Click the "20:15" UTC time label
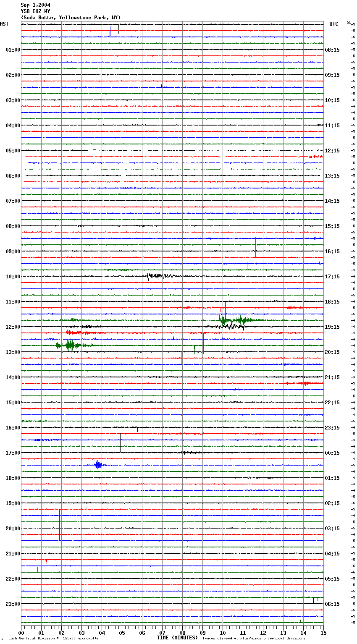The image size is (357, 644). point(332,352)
